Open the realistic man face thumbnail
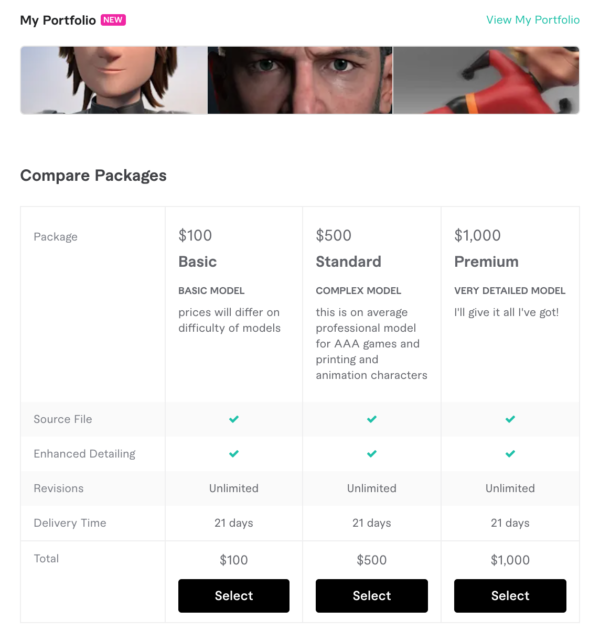 [300, 80]
